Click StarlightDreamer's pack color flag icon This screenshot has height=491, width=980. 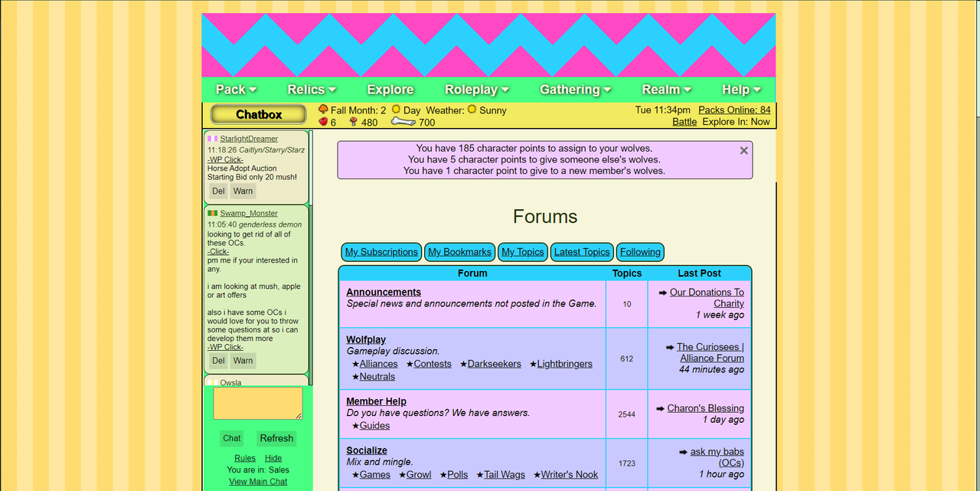(212, 139)
